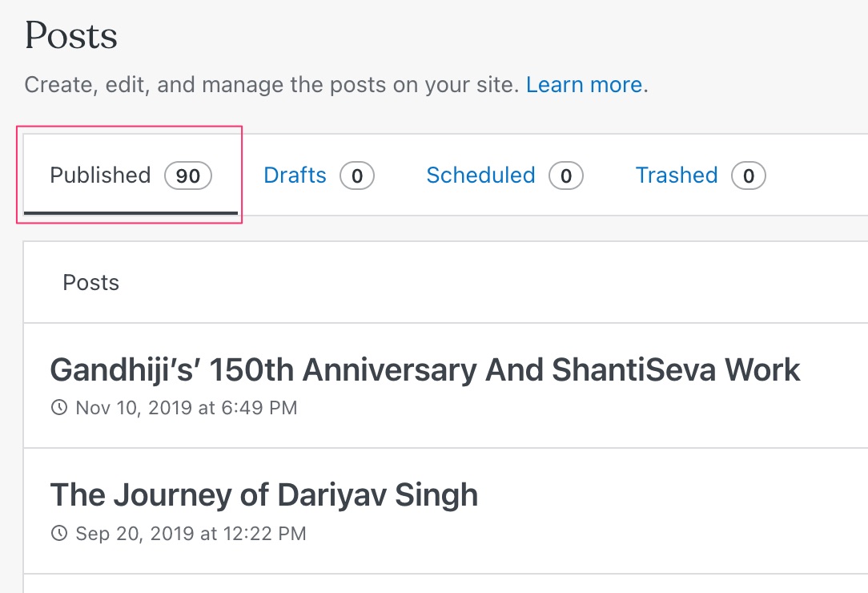Viewport: 868px width, 593px height.
Task: View the Trashed posts tab
Action: (x=677, y=175)
